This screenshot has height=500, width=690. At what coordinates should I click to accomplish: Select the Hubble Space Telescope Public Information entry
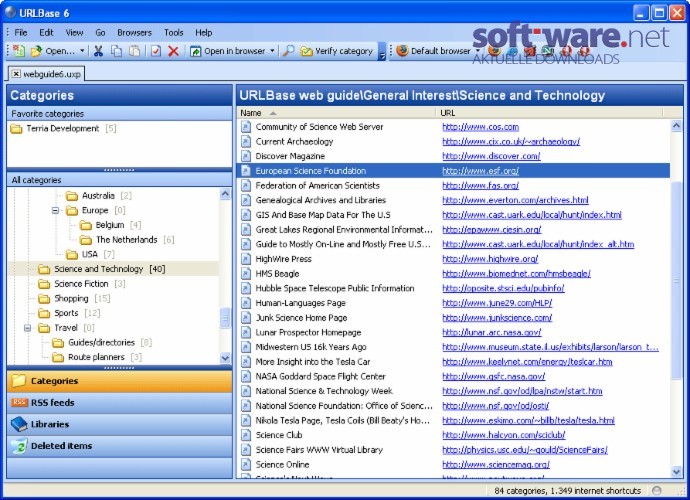(x=334, y=289)
